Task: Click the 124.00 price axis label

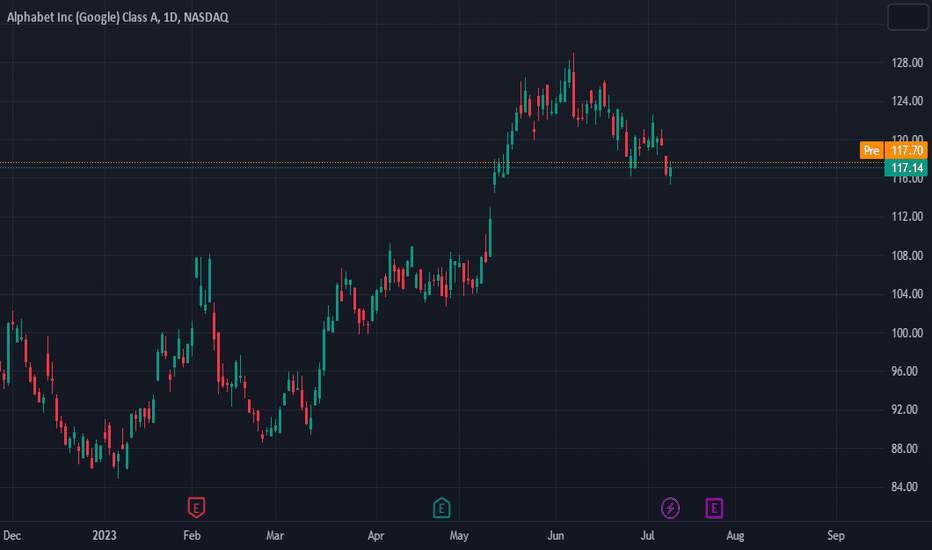Action: [907, 101]
